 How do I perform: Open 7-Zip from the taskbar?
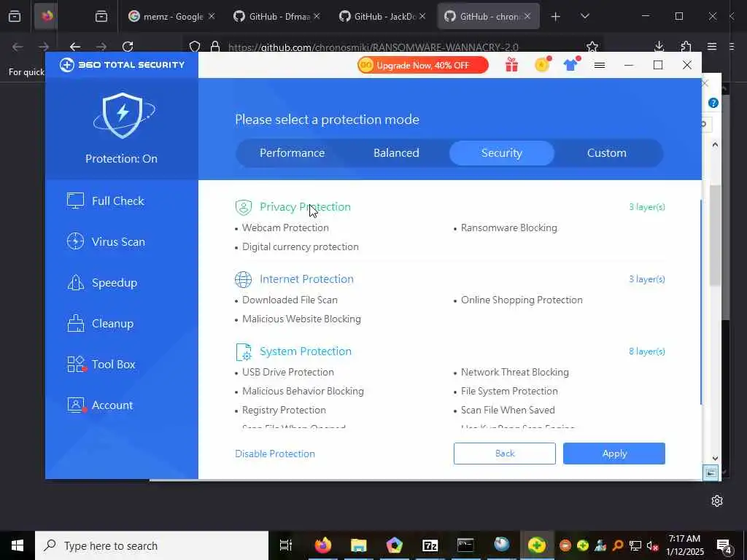point(430,545)
